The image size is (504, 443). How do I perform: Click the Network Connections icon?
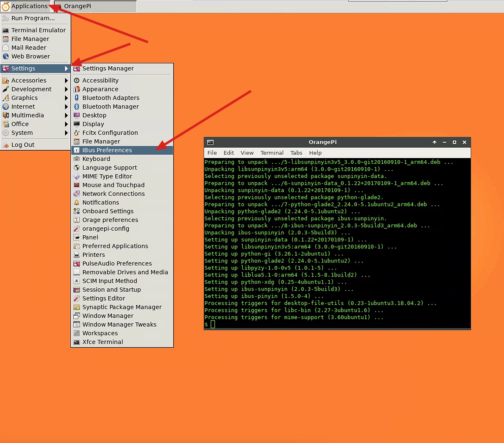coord(77,194)
